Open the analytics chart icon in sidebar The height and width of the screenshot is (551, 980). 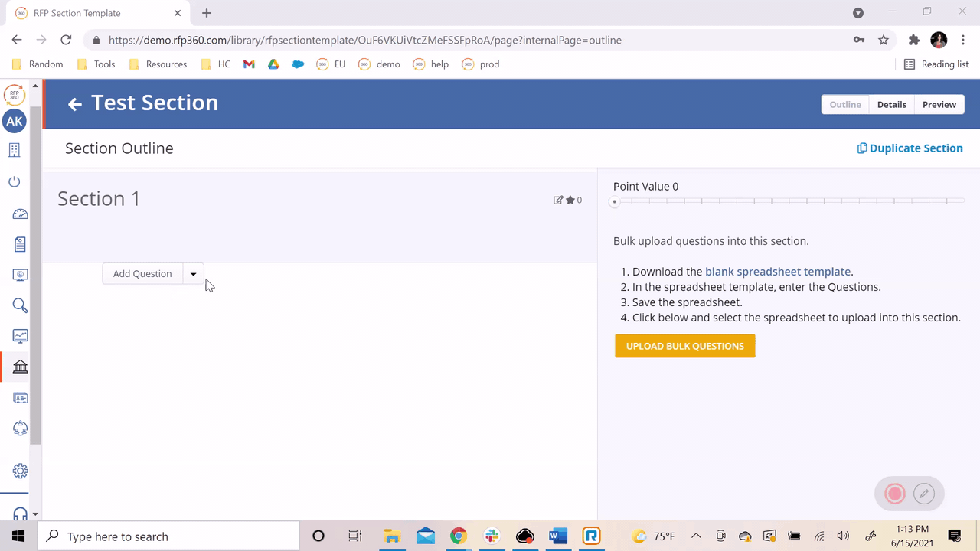click(x=21, y=336)
